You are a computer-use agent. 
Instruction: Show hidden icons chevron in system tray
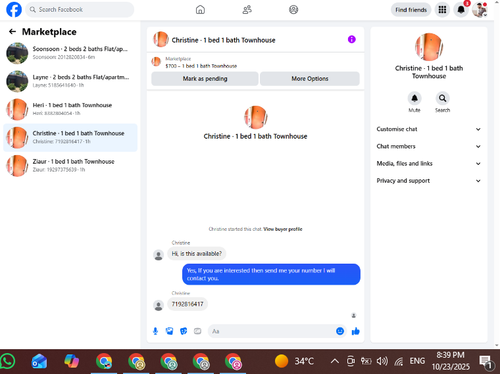335,361
